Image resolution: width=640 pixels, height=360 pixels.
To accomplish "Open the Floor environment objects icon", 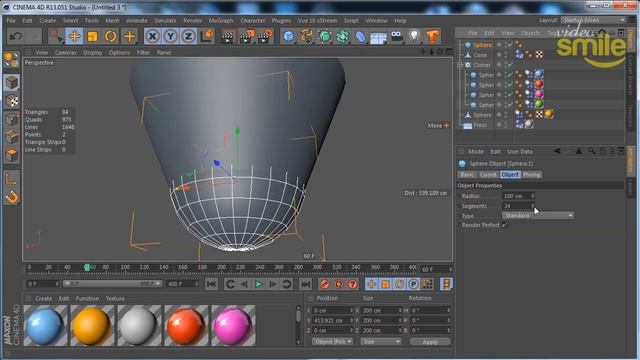I will point(378,37).
